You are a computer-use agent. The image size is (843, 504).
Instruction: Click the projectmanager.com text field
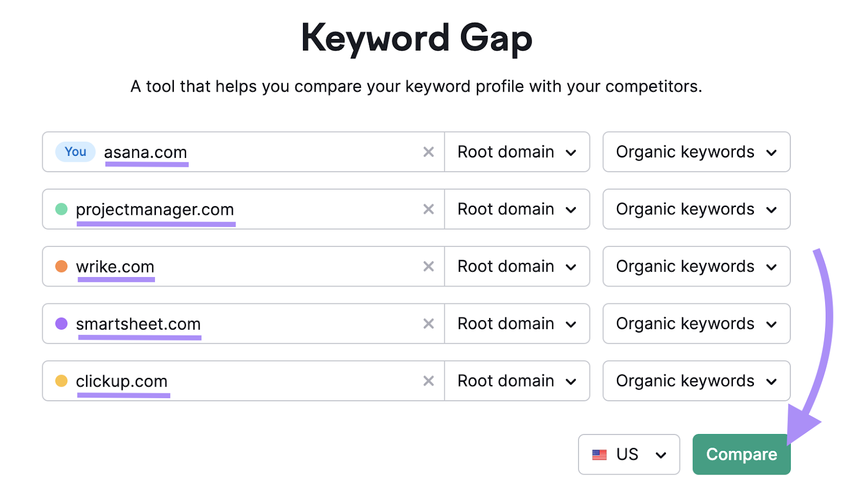tap(290, 209)
